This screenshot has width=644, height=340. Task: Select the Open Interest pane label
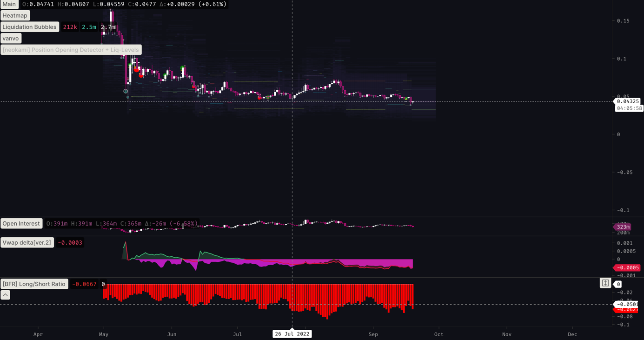point(21,224)
